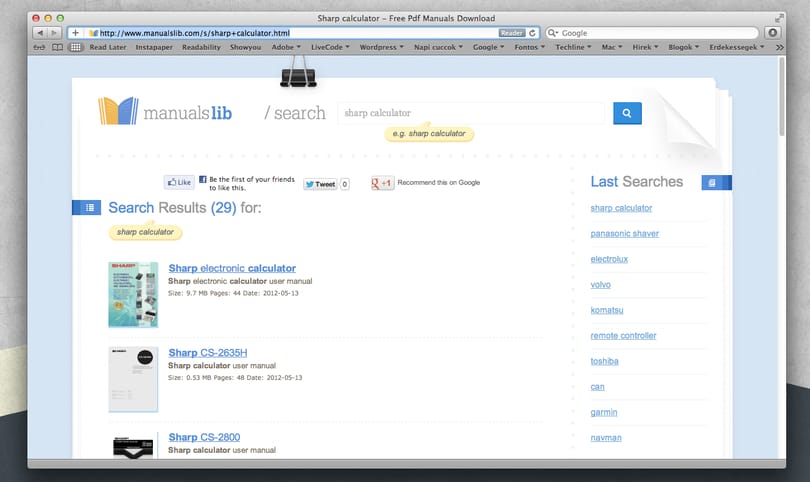Open the Techline bookmarks dropdown

(573, 47)
